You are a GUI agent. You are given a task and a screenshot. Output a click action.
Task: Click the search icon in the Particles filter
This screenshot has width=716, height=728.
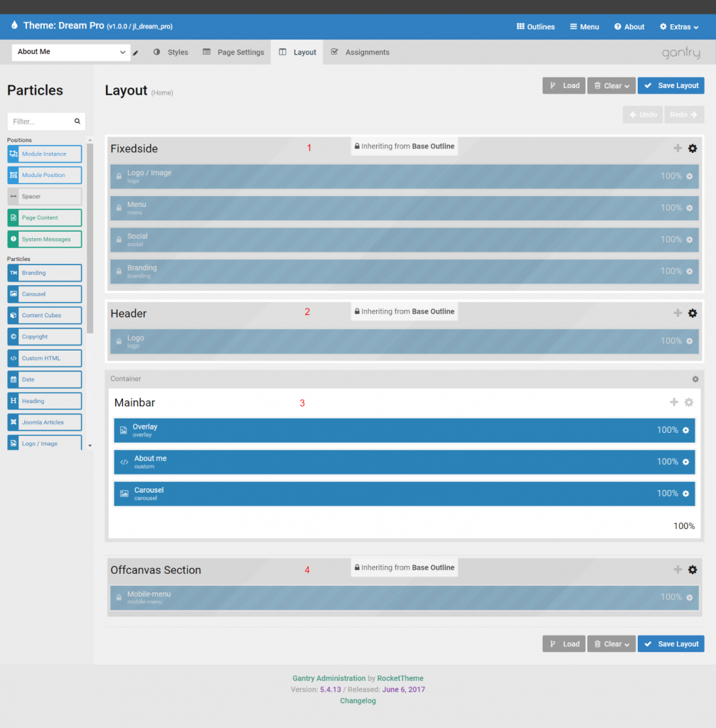click(x=77, y=122)
